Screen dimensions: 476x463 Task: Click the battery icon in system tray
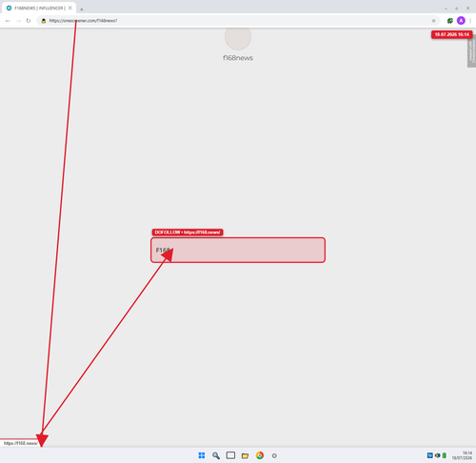[445, 455]
